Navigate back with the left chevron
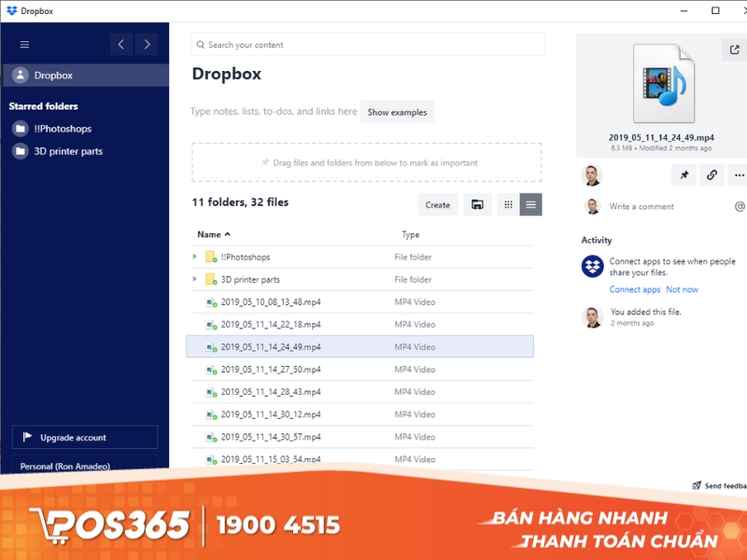The width and height of the screenshot is (747, 560). pos(120,44)
